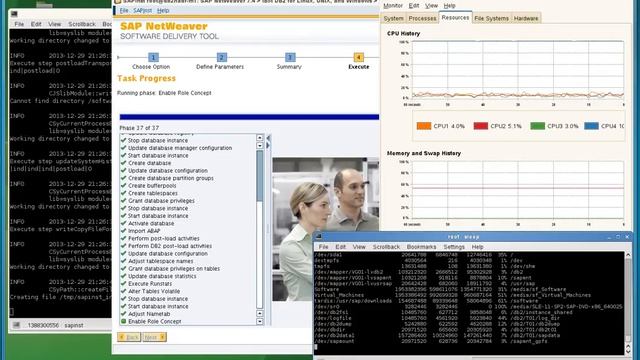Click the Next button in the installer
640x360 pixels.
coord(154,337)
